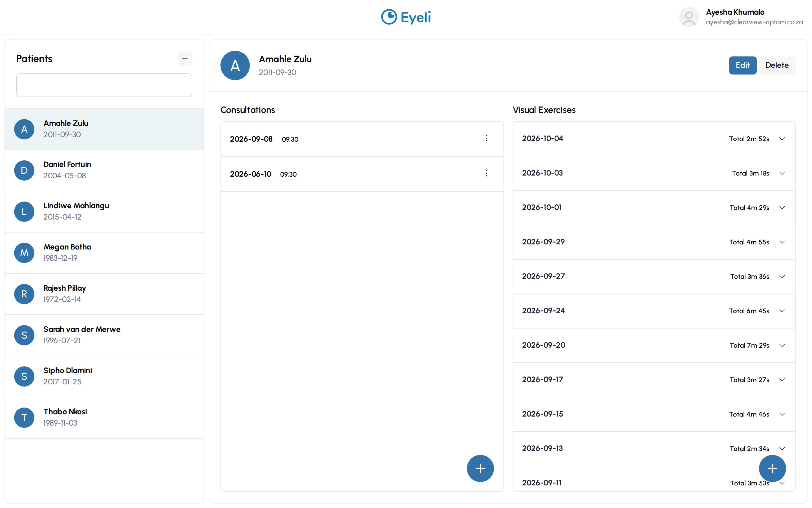Expand the 2026-09-29 exercise entry

pos(782,242)
